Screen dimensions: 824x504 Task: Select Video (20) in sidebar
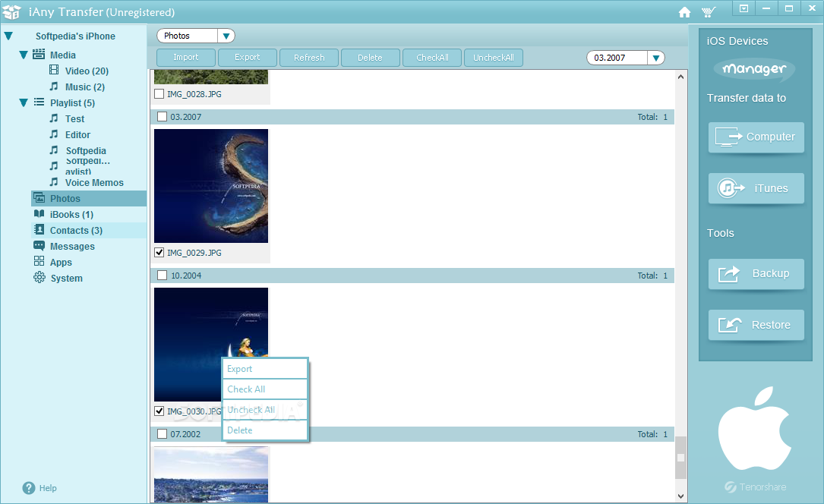87,71
